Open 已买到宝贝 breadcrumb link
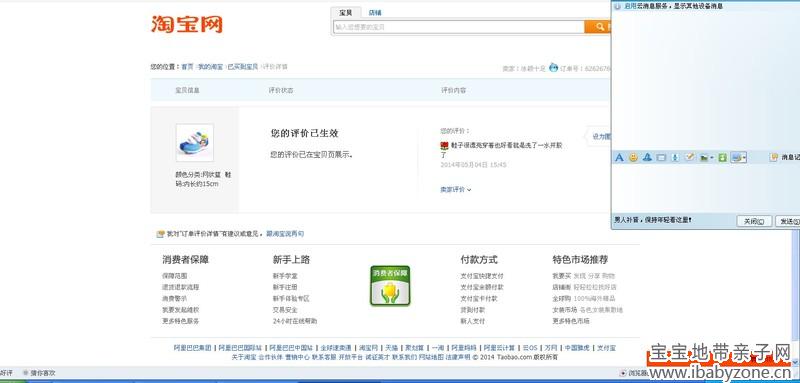800x383 pixels. point(243,67)
